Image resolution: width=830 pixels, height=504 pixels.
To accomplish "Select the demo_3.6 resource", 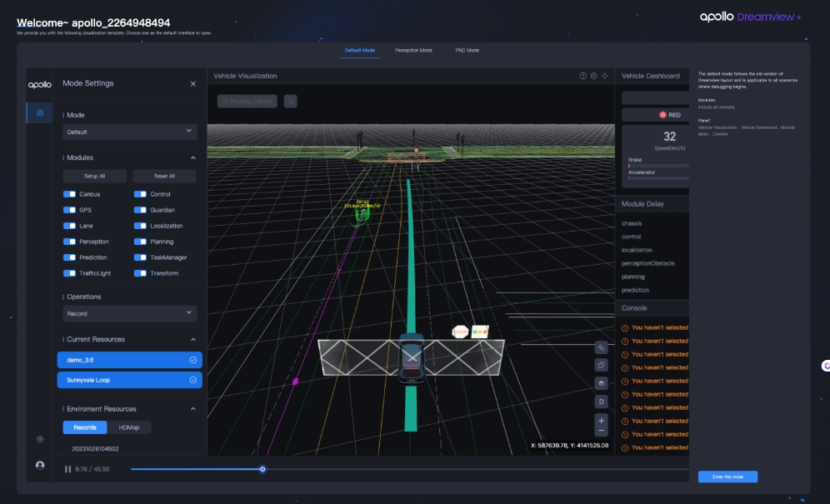I will (x=130, y=360).
